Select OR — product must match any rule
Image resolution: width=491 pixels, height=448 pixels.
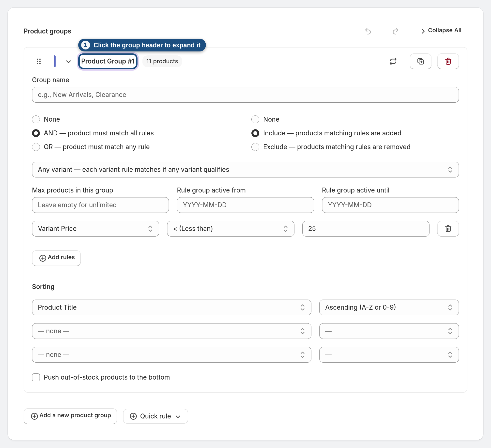[x=36, y=147]
